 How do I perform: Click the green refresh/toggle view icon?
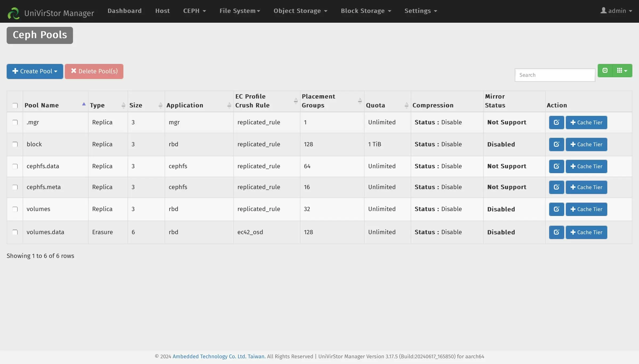point(605,71)
